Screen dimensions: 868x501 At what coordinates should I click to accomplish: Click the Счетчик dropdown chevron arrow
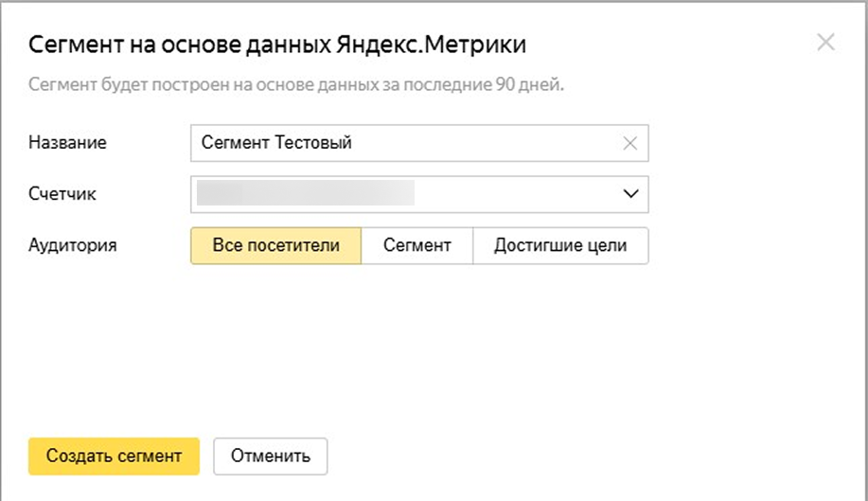(631, 194)
